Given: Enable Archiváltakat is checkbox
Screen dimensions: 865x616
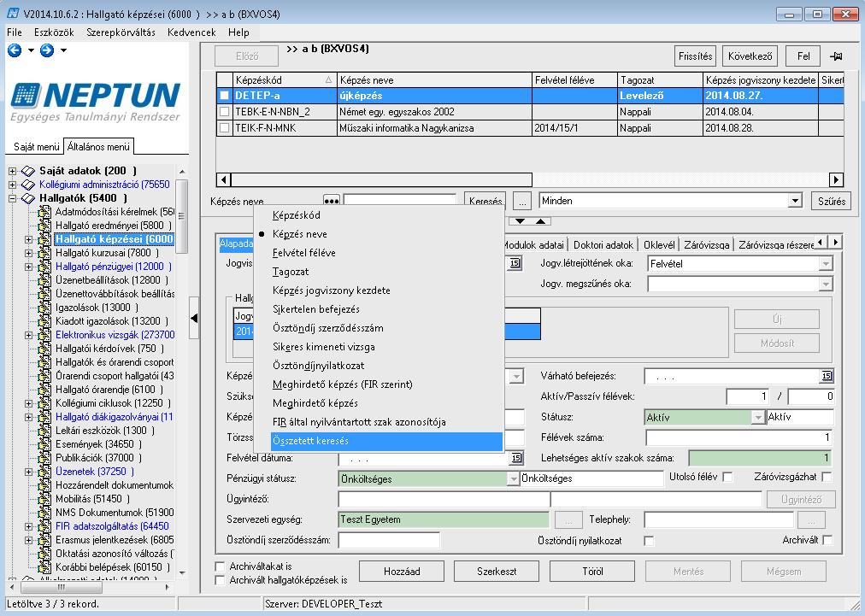Looking at the screenshot, I should (221, 566).
